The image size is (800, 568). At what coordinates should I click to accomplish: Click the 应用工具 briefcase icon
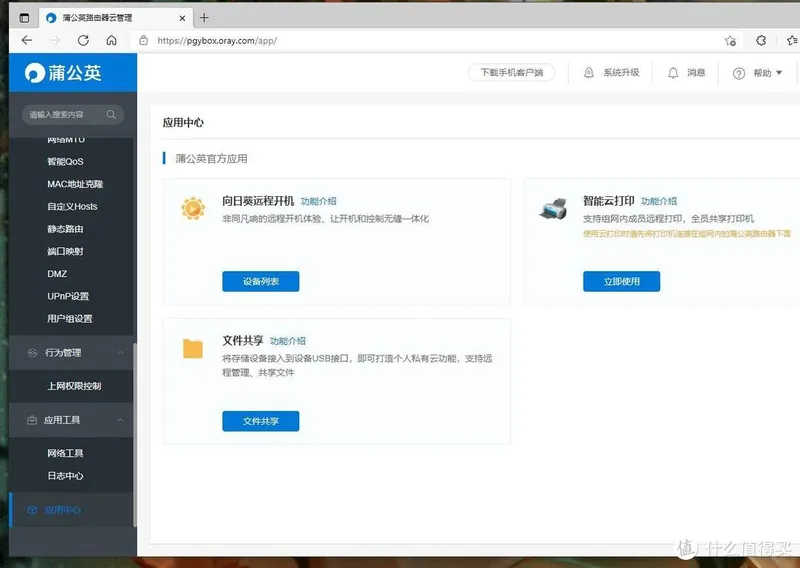[32, 420]
